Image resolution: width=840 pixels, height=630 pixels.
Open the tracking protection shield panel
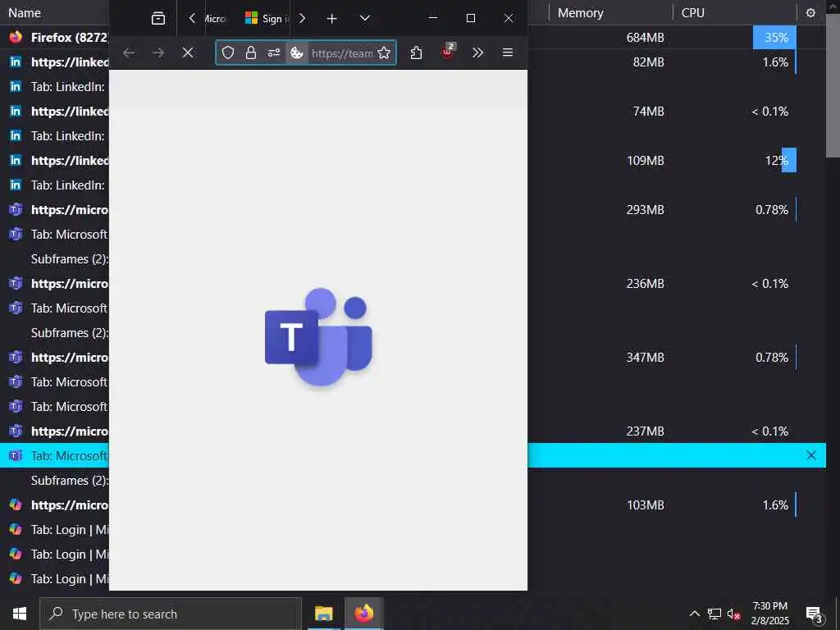pos(228,52)
